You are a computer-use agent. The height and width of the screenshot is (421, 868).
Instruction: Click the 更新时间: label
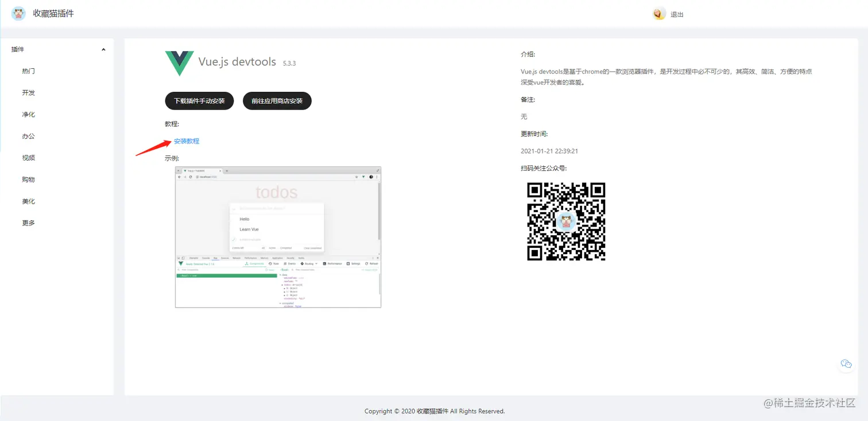point(534,134)
